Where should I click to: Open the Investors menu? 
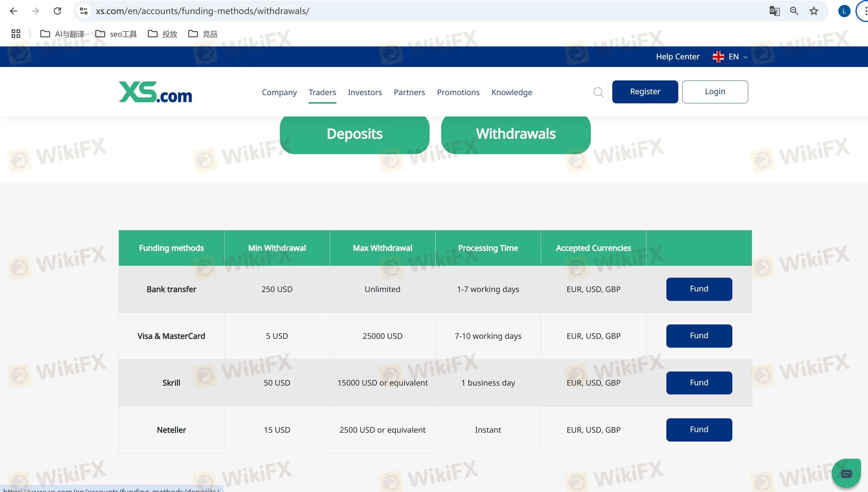(364, 92)
